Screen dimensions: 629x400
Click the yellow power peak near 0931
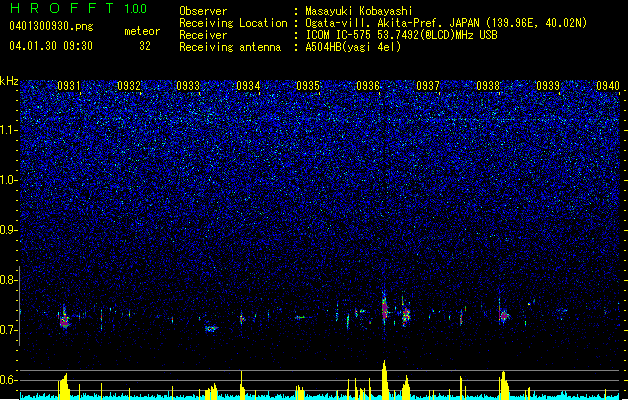64,386
